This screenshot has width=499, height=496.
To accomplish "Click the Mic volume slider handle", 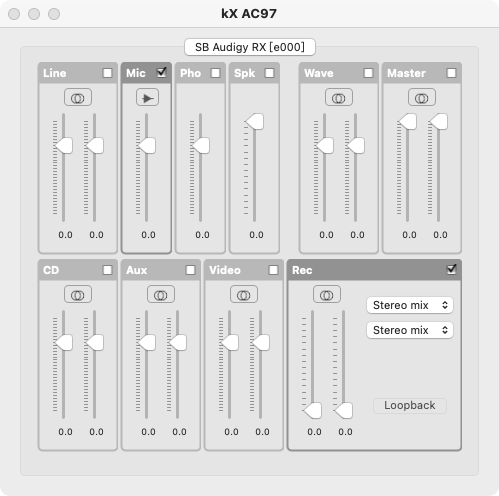I will click(147, 146).
